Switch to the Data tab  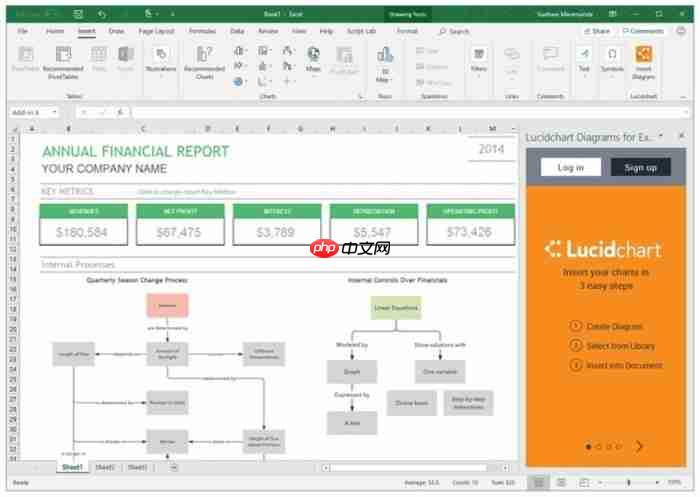click(x=237, y=31)
